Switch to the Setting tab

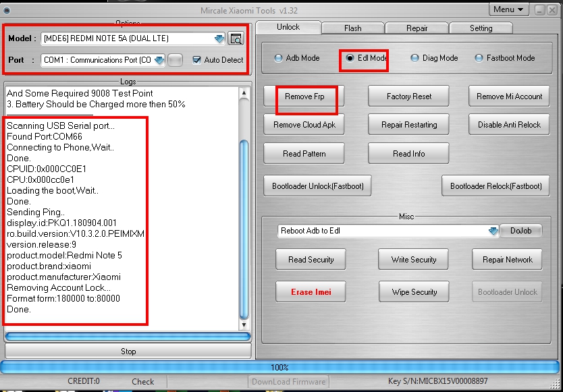[x=481, y=28]
